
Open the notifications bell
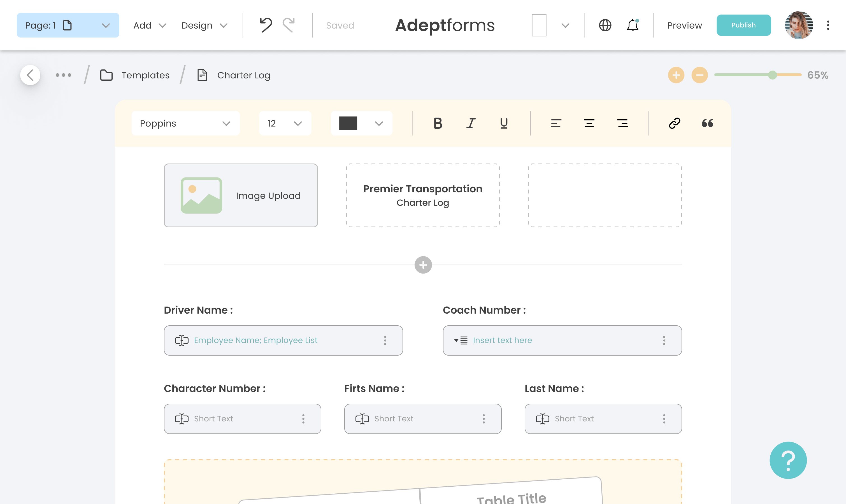[x=632, y=25]
